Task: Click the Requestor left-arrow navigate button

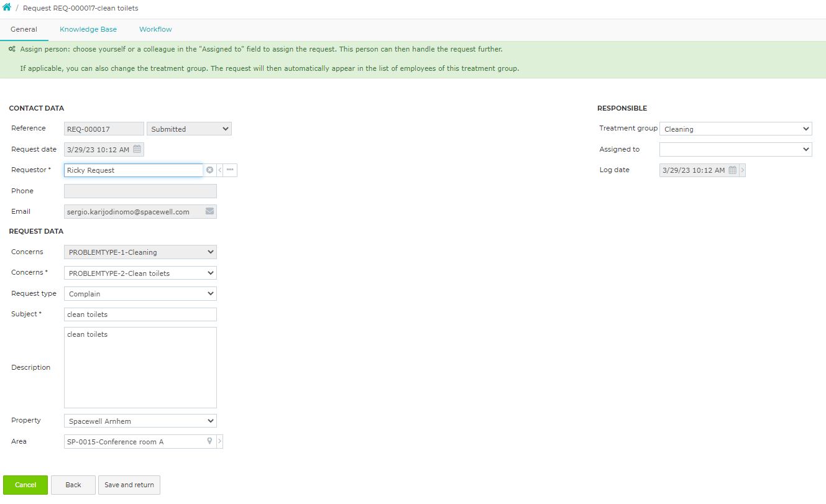Action: point(219,170)
